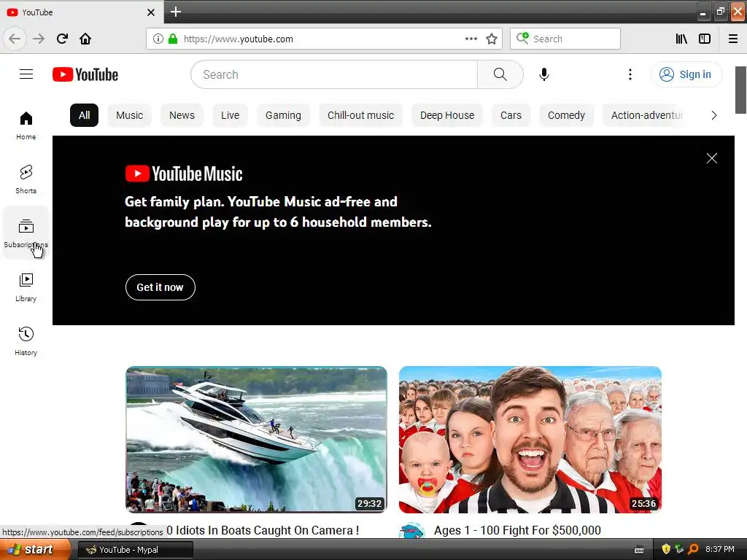747x560 pixels.
Task: Click the taskbar clock 8:37 PM
Action: click(x=720, y=549)
